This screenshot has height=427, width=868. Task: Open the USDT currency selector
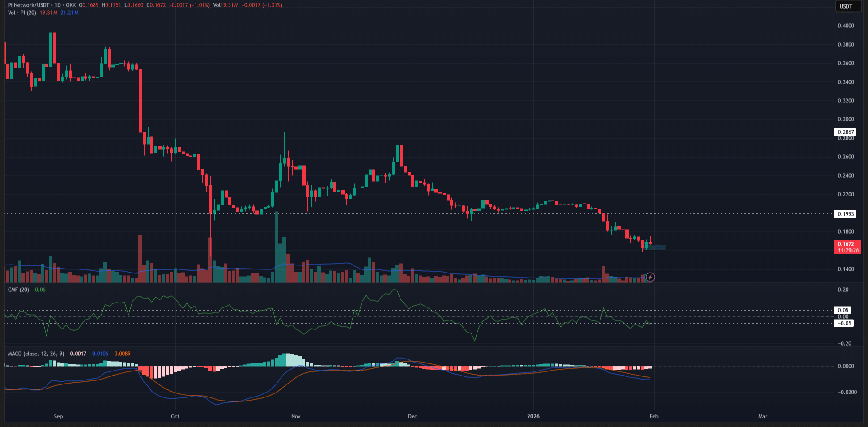848,6
